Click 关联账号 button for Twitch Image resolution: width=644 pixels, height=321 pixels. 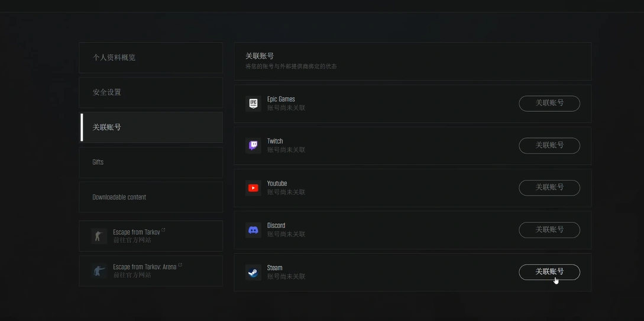[549, 146]
